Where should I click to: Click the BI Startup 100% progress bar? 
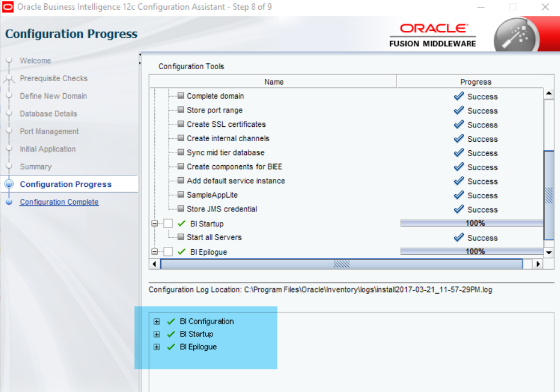(x=472, y=223)
